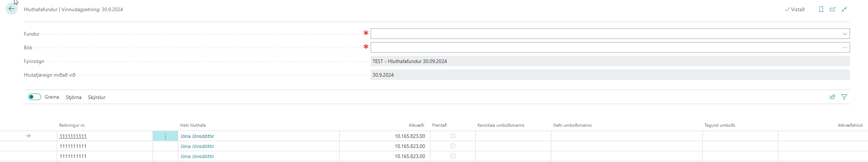
Task: Click the share icon above the table
Action: [x=832, y=97]
